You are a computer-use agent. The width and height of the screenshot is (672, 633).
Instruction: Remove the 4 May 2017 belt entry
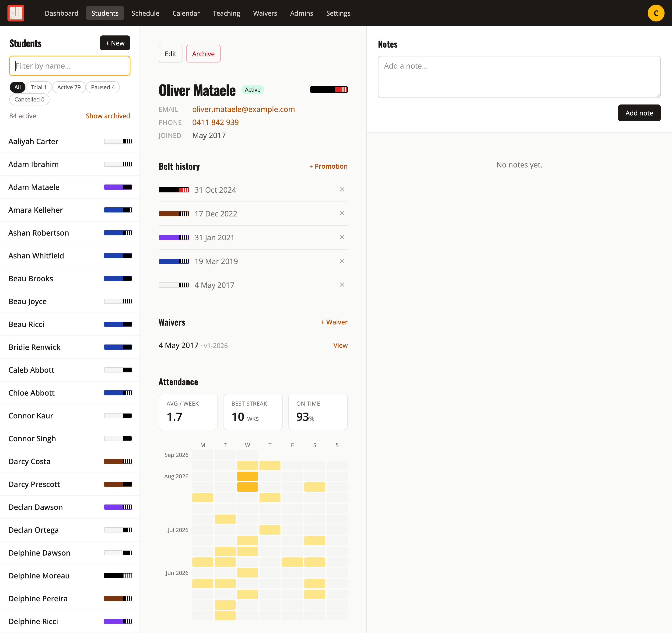pos(342,285)
